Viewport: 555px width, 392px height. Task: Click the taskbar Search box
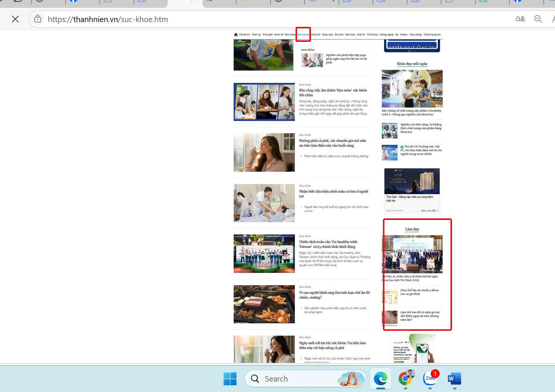click(x=305, y=379)
